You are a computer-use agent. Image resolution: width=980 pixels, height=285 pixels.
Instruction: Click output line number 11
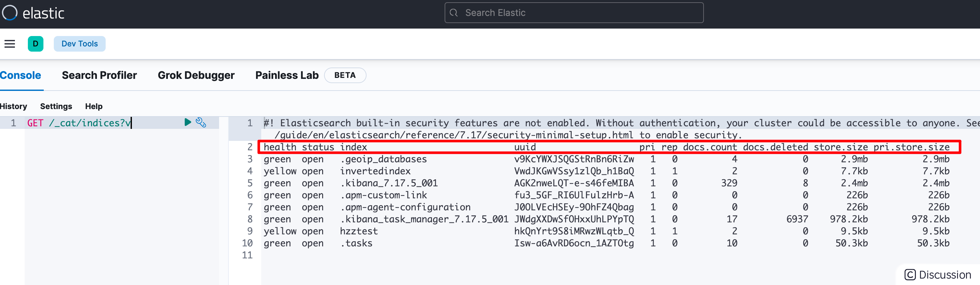point(247,255)
